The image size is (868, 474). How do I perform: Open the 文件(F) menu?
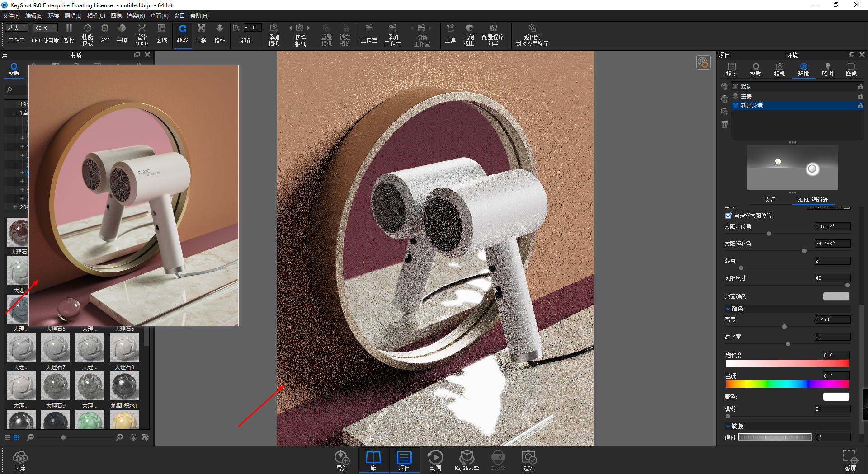coord(11,16)
